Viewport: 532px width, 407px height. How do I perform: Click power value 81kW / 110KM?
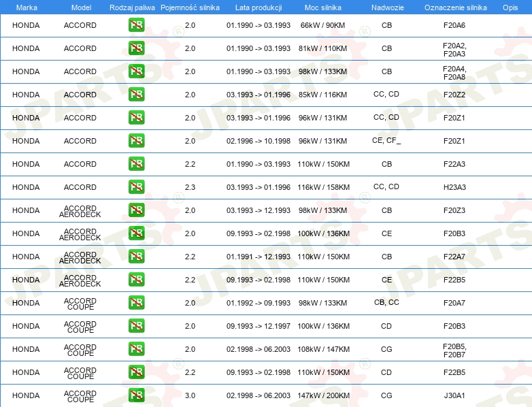point(322,48)
